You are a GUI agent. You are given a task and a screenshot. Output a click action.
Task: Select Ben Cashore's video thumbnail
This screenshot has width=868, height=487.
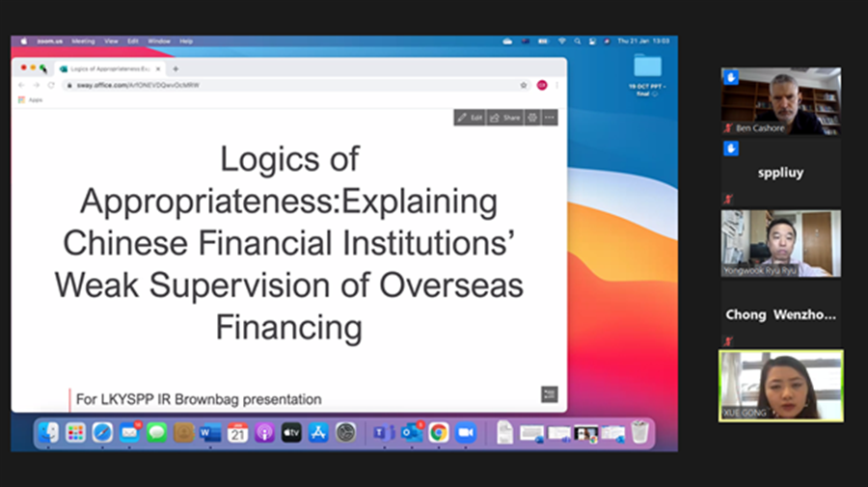pyautogui.click(x=780, y=101)
